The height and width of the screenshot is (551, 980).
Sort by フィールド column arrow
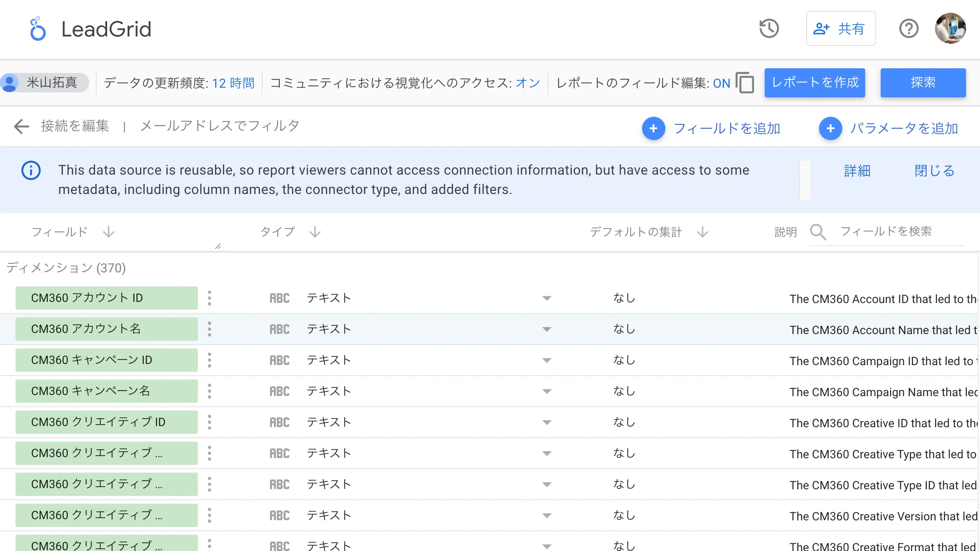click(109, 232)
